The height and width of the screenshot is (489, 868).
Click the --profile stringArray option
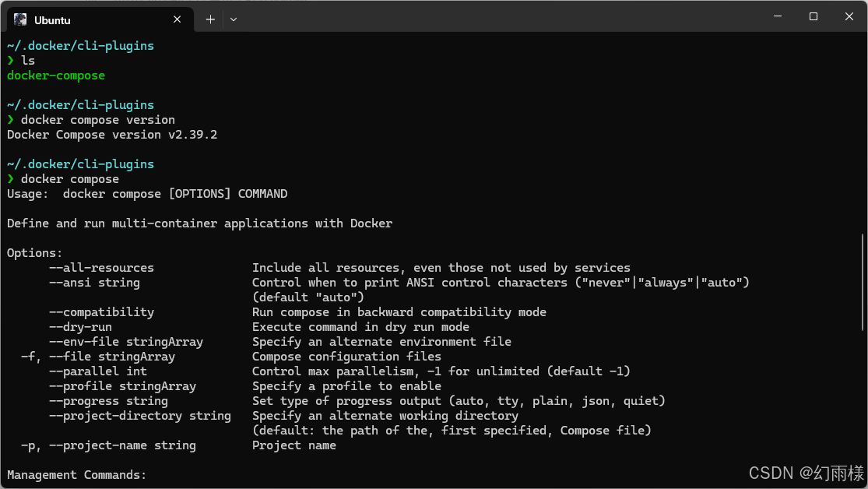coord(122,386)
